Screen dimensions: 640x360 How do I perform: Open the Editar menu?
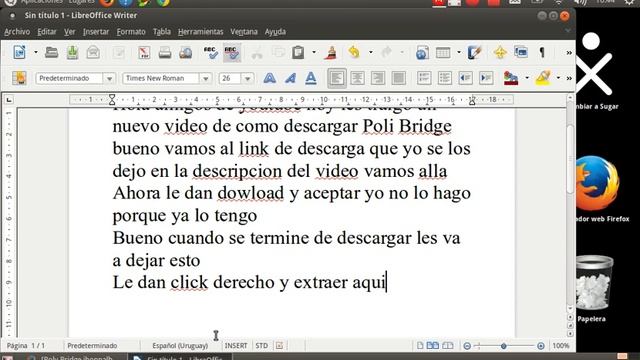pos(47,31)
